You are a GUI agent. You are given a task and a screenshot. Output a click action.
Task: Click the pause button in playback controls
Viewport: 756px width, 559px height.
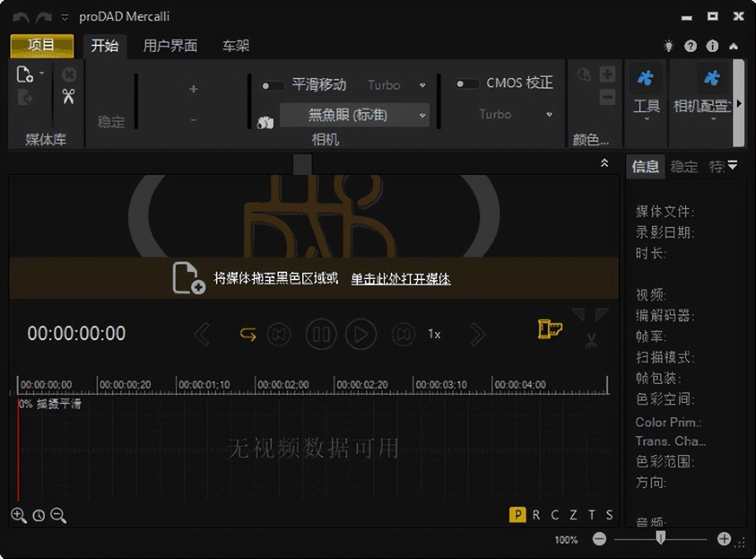tap(321, 334)
